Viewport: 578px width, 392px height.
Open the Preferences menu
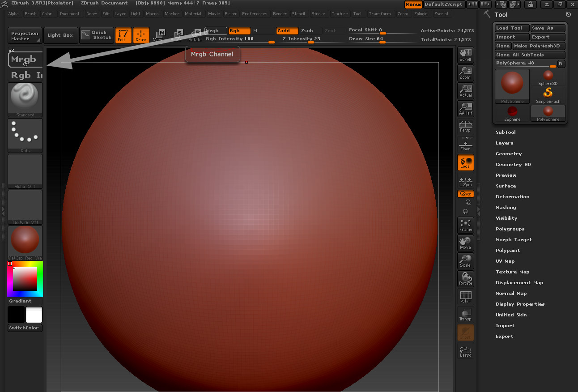[x=255, y=13]
